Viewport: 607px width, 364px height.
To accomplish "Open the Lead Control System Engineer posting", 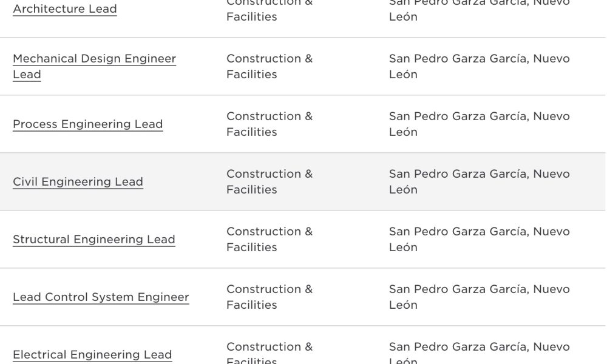I will pyautogui.click(x=101, y=297).
